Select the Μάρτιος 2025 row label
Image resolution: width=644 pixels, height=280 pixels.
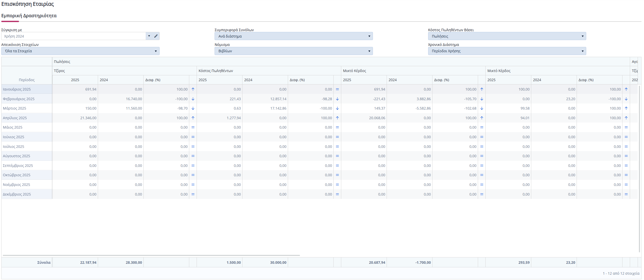pos(14,108)
